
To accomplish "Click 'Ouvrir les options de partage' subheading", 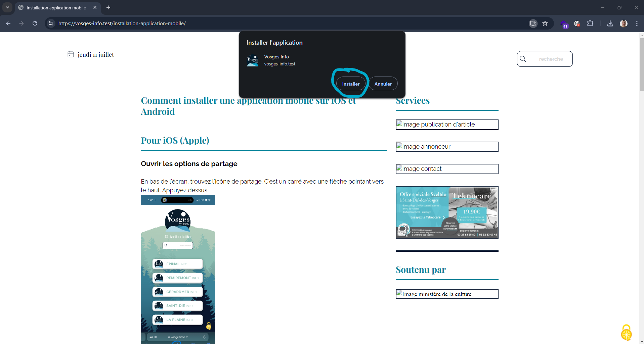I will pyautogui.click(x=189, y=164).
